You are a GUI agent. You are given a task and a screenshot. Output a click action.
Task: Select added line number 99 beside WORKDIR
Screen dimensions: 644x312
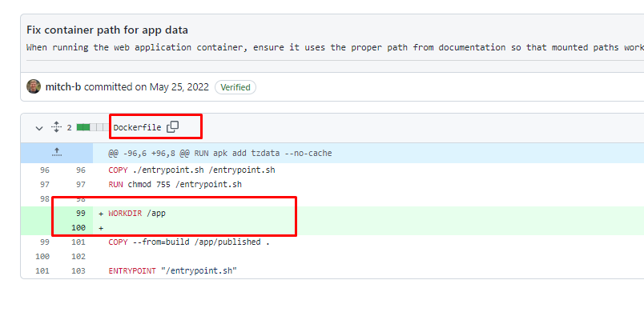(x=80, y=213)
